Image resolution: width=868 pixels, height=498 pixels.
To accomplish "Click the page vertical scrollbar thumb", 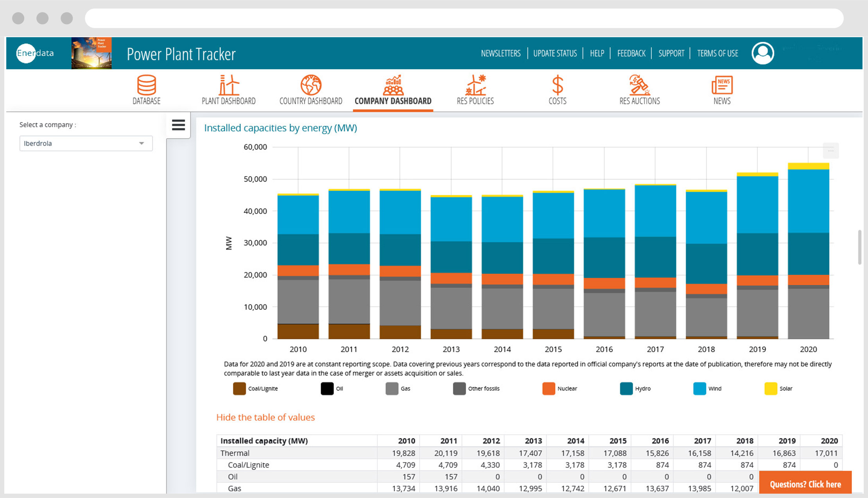I will (x=860, y=247).
